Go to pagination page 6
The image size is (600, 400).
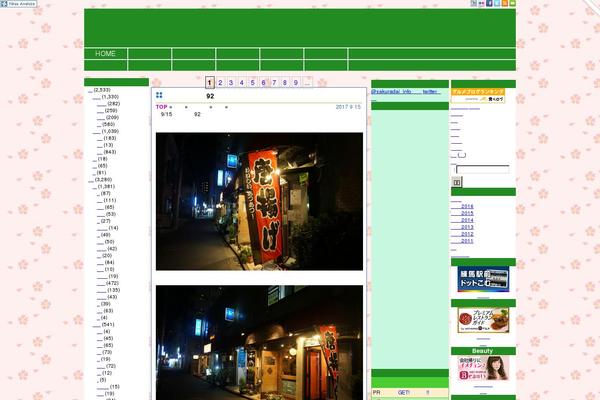[x=263, y=82]
